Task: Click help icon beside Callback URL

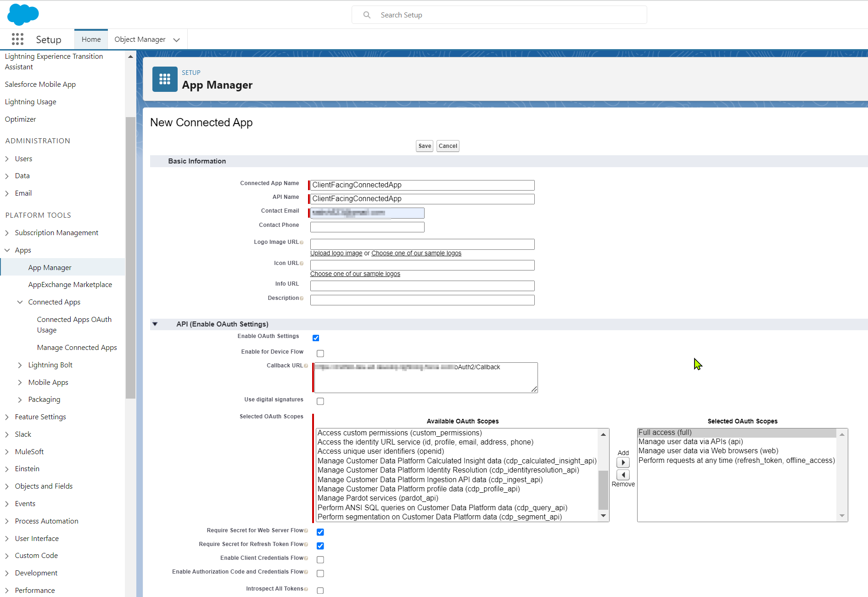Action: point(306,366)
